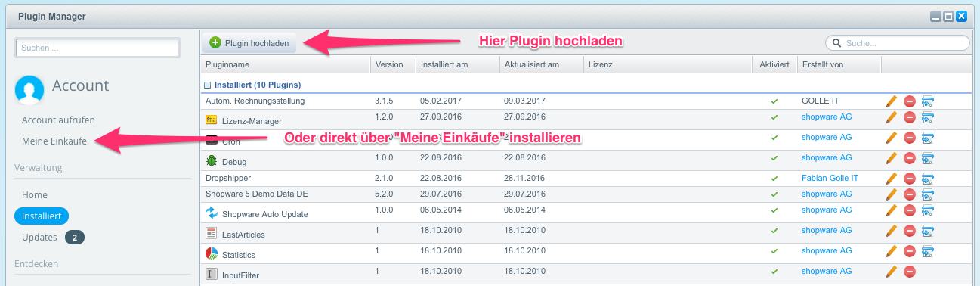This screenshot has height=286, width=980.
Task: Select Shopware 5 Demo Data DE name
Action: pos(257,194)
